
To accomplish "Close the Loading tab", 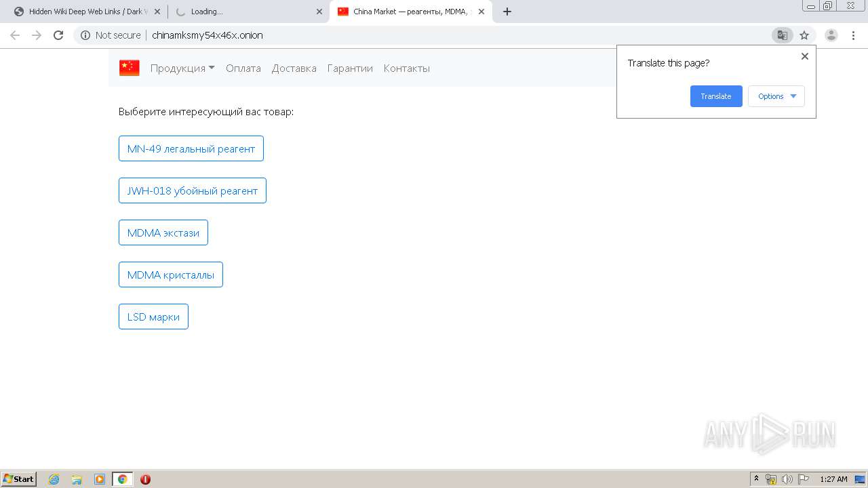I will coord(319,12).
